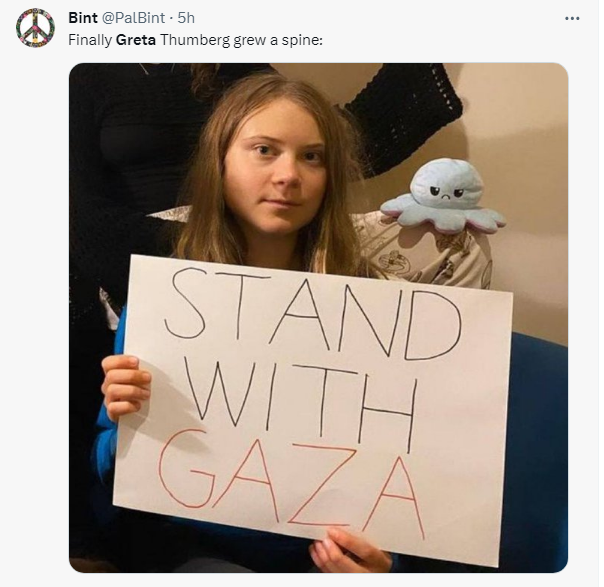Click the @PalBint handle

(x=133, y=18)
